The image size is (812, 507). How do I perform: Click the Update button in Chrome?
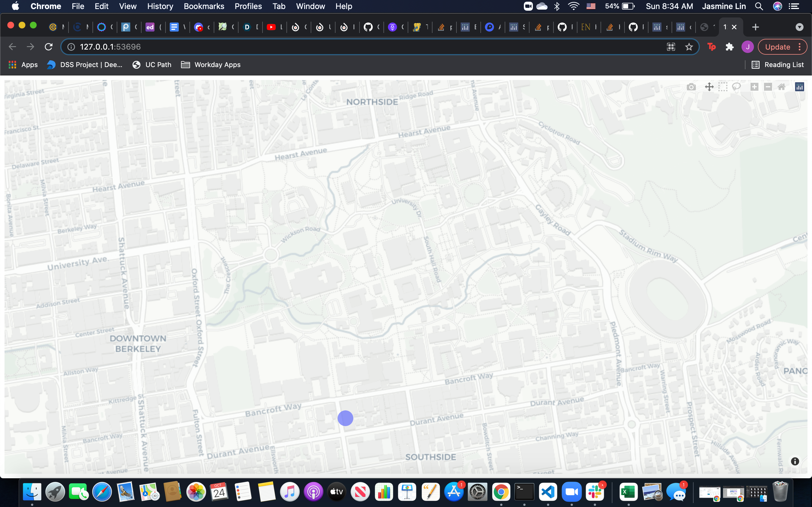point(777,47)
